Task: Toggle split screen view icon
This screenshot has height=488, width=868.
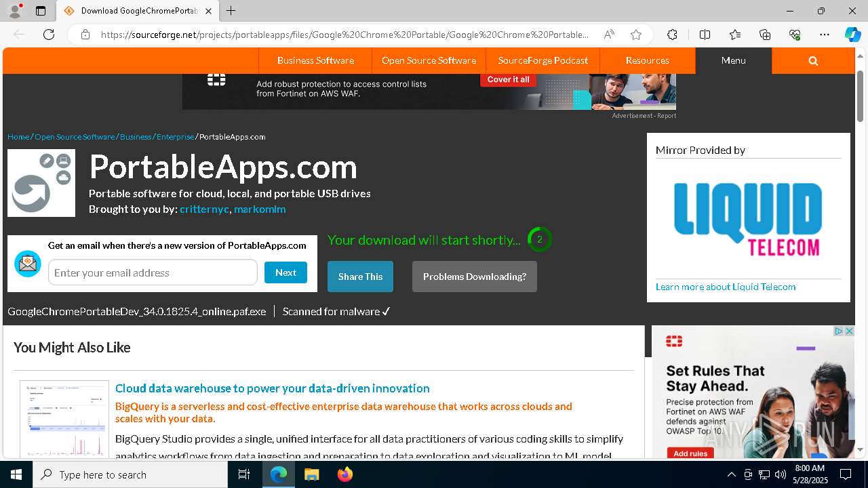Action: tap(705, 35)
